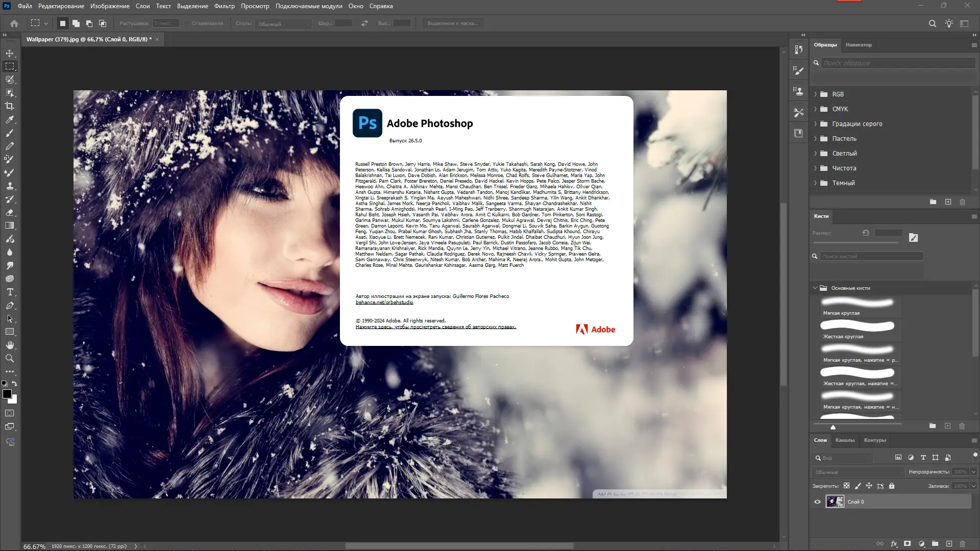Select the Zoom tool in toolbar

click(10, 359)
